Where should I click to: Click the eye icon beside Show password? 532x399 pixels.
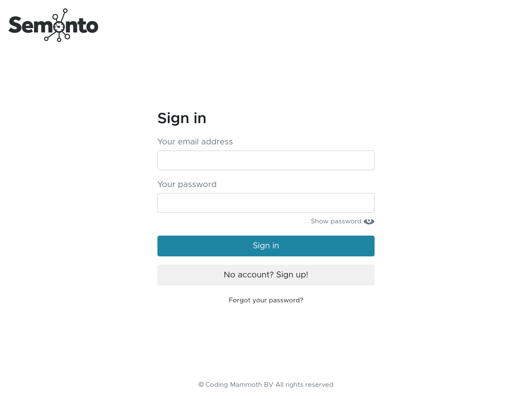(x=369, y=221)
